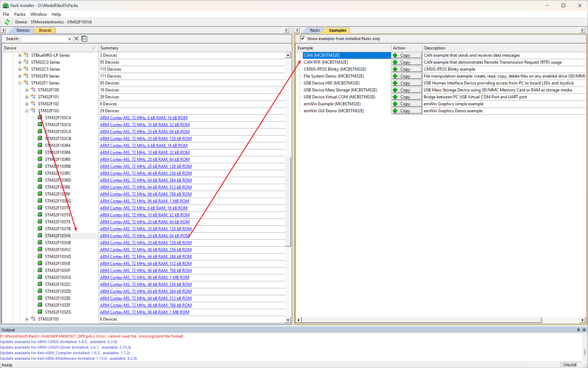
Task: Click the right arrow of the Examples tab strip
Action: tap(582, 30)
